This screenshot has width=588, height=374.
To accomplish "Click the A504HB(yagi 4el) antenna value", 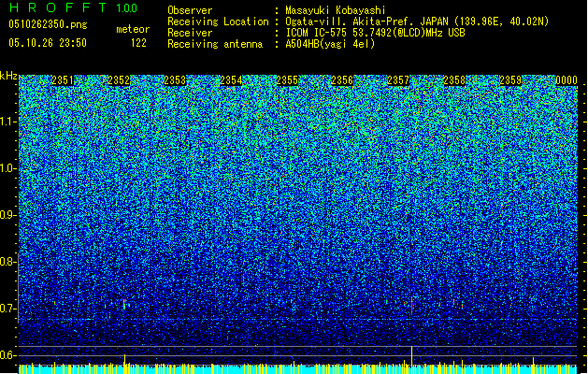I will pos(330,44).
